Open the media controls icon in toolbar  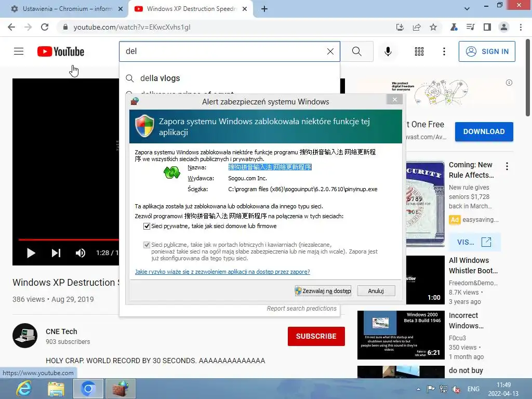point(470,27)
